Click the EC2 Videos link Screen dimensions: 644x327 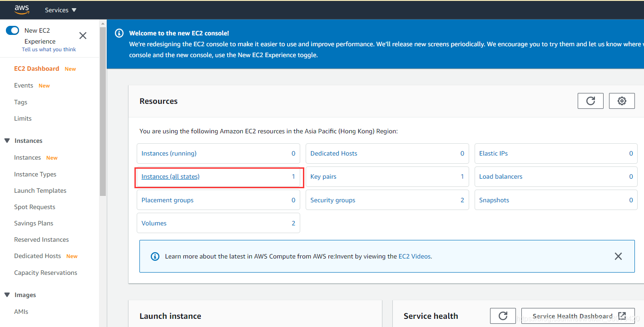coord(415,256)
